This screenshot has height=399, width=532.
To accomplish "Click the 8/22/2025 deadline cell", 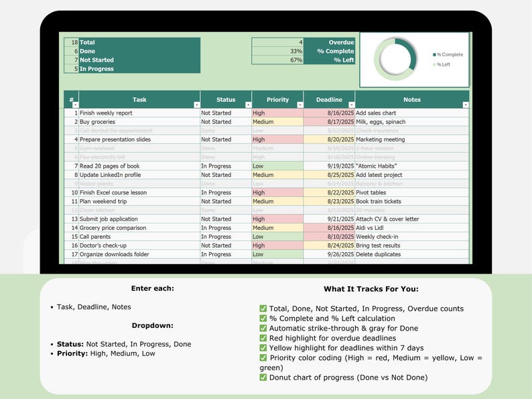I will [x=329, y=192].
